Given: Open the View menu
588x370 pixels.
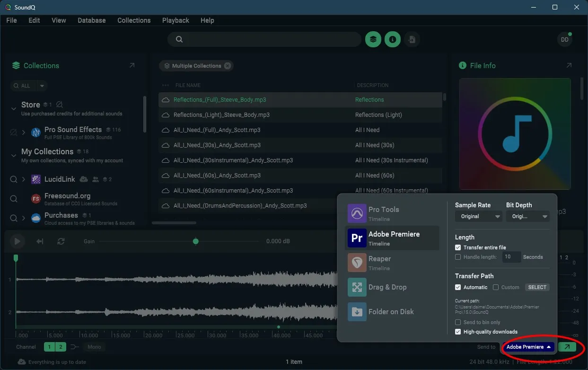Looking at the screenshot, I should tap(59, 20).
